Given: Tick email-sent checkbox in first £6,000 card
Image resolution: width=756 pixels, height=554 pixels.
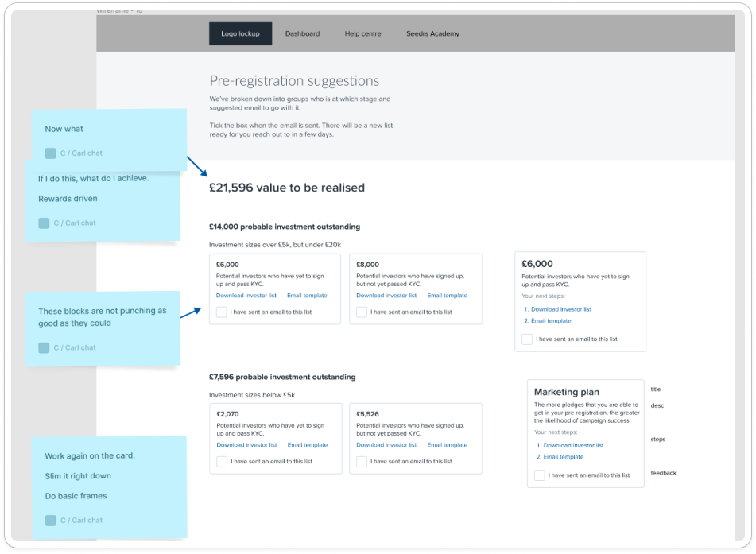Looking at the screenshot, I should point(222,312).
